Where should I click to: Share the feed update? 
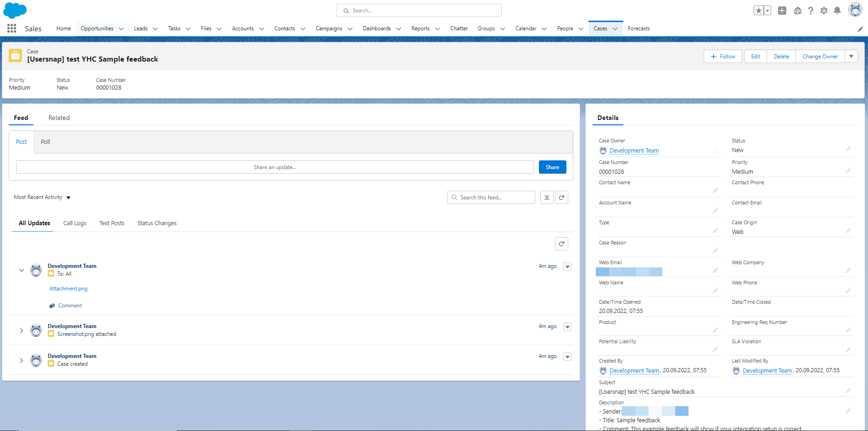[x=553, y=167]
